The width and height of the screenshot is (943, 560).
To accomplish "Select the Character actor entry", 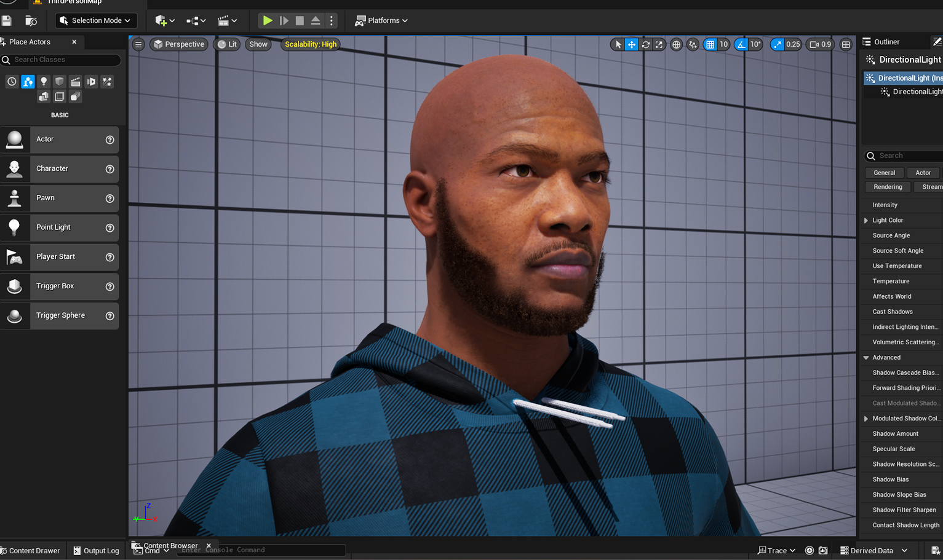I will pos(59,168).
